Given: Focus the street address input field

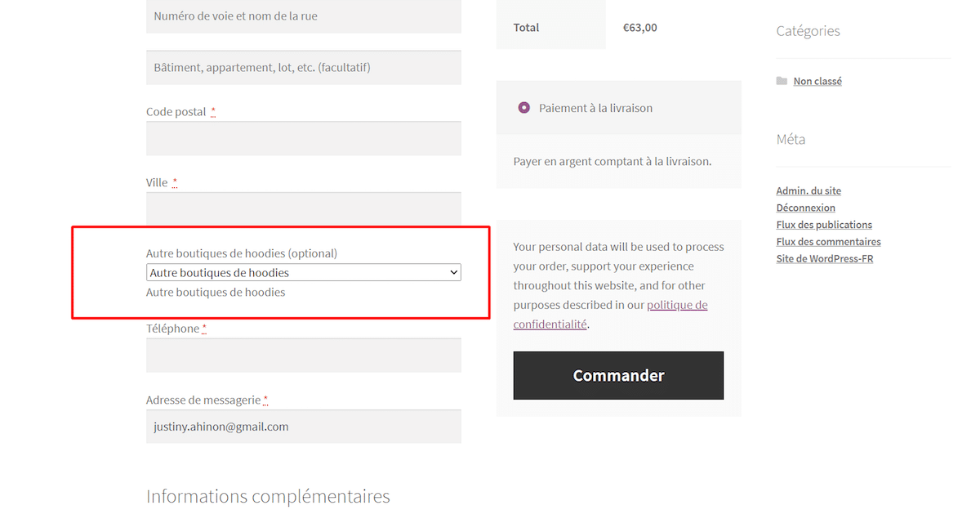Looking at the screenshot, I should coord(303,16).
